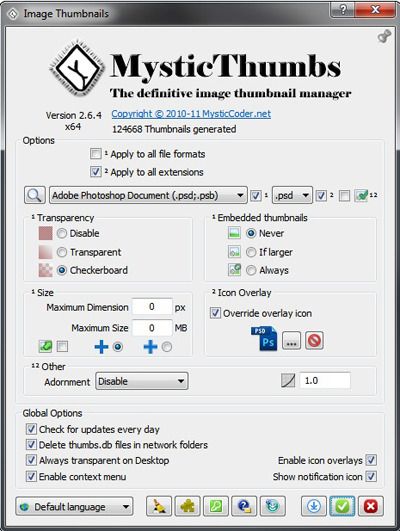
Task: Click the green link icon in Size section
Action: click(45, 346)
